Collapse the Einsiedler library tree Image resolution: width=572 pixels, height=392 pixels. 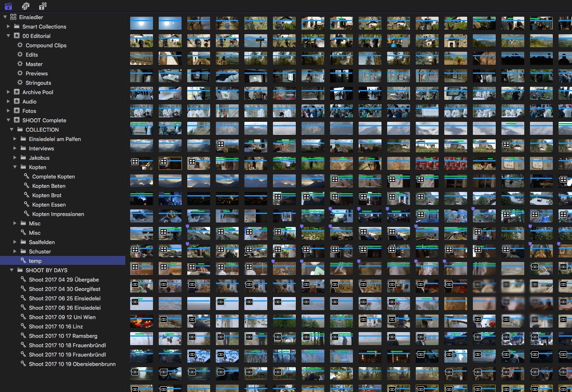(5, 17)
